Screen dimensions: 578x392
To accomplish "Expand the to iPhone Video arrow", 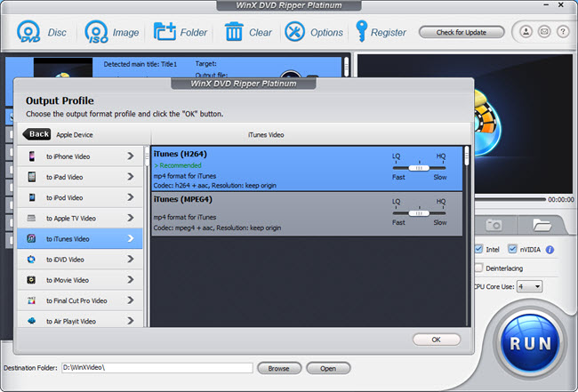I will (131, 156).
